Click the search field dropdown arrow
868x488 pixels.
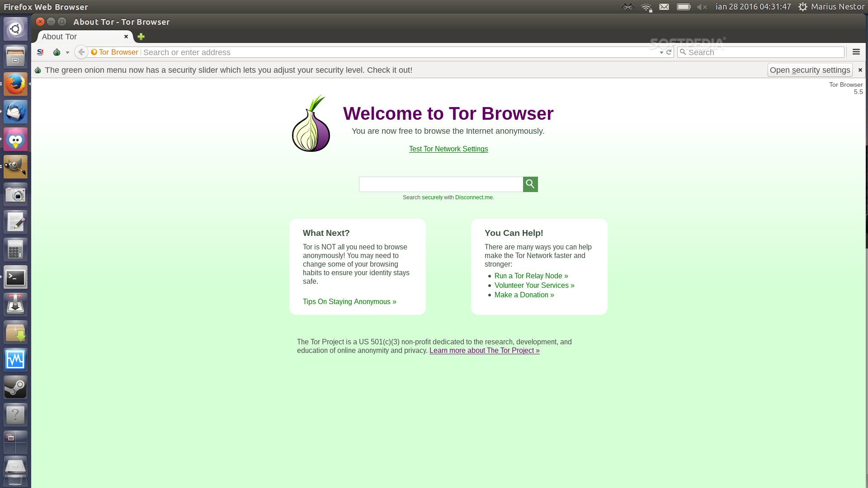(x=660, y=52)
